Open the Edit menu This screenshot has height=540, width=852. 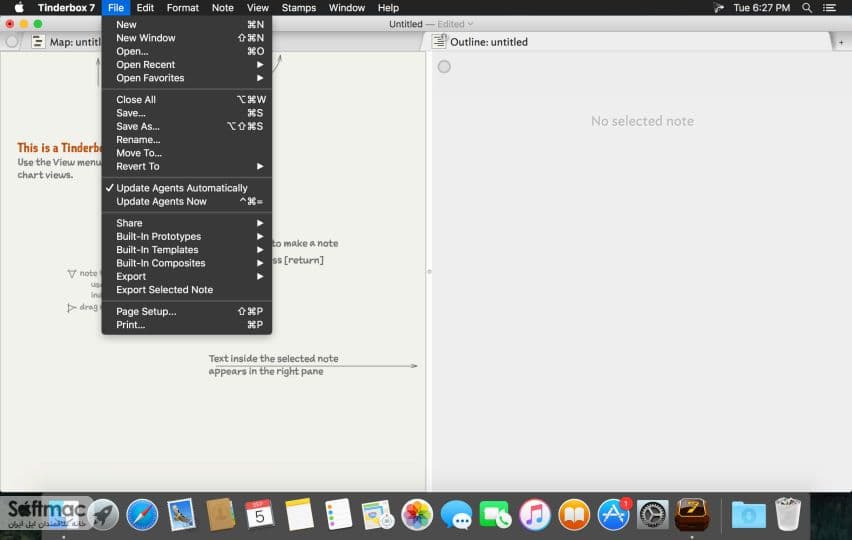pyautogui.click(x=145, y=8)
